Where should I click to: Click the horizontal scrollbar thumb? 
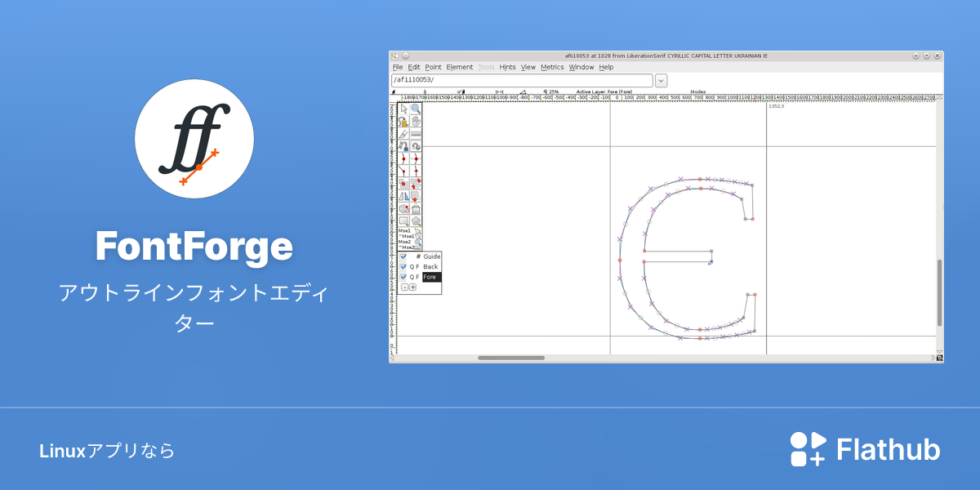click(x=511, y=358)
